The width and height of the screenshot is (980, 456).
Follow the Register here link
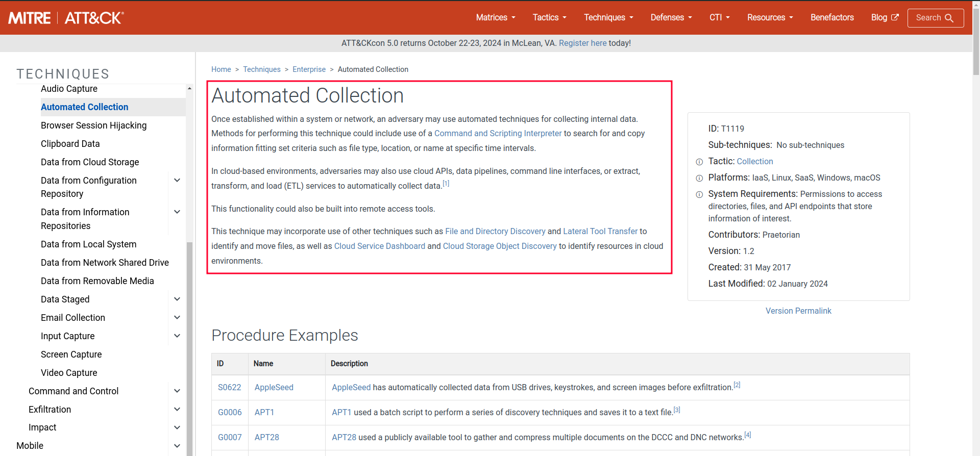(582, 43)
